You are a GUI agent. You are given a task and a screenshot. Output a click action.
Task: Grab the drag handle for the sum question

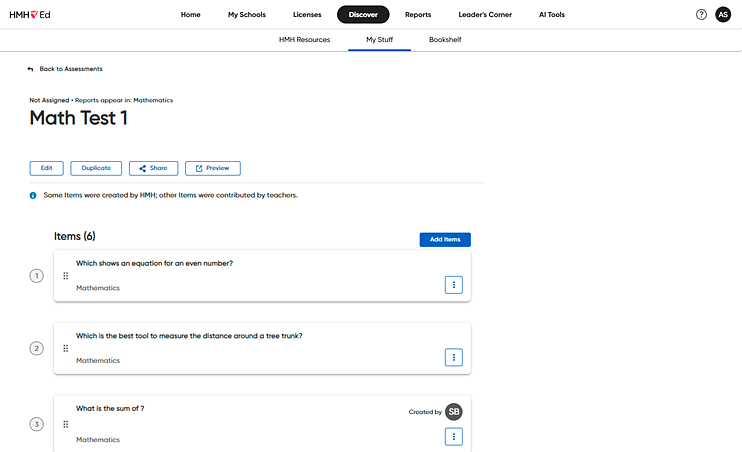(66, 424)
